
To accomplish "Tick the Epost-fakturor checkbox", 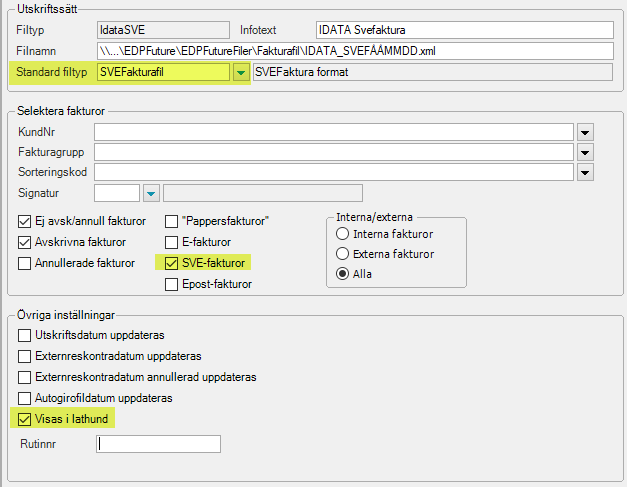I will [172, 284].
